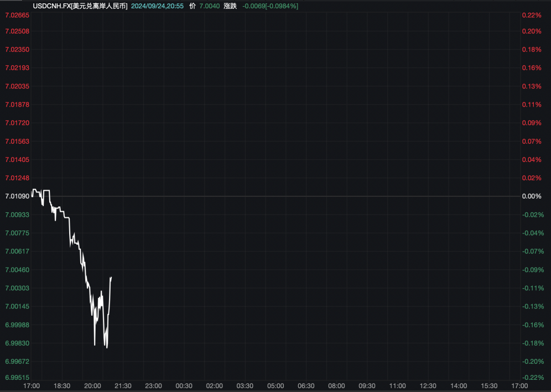551x392 pixels.
Task: Click the latest point of the price line
Action: tap(111, 278)
